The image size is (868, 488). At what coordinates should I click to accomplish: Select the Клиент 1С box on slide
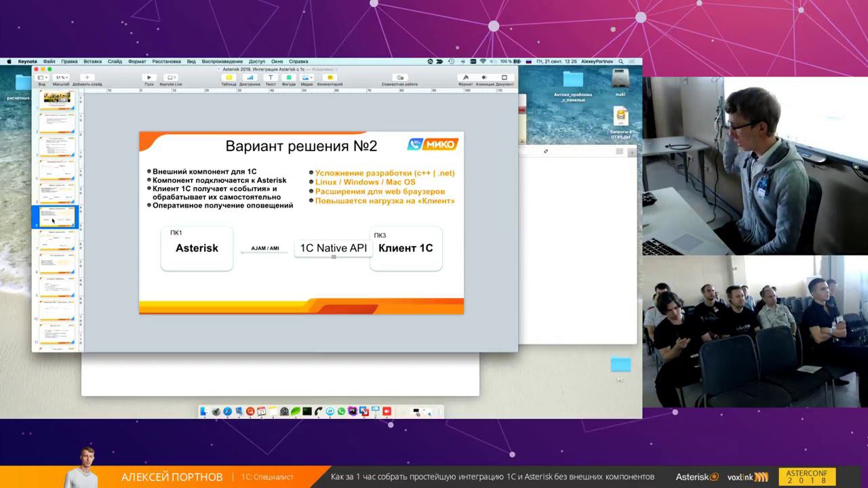click(x=406, y=248)
